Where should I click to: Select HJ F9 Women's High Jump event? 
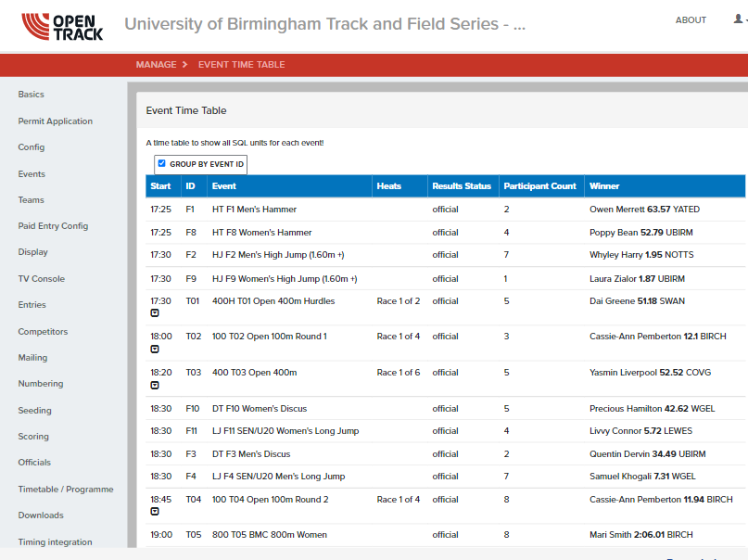coord(285,278)
